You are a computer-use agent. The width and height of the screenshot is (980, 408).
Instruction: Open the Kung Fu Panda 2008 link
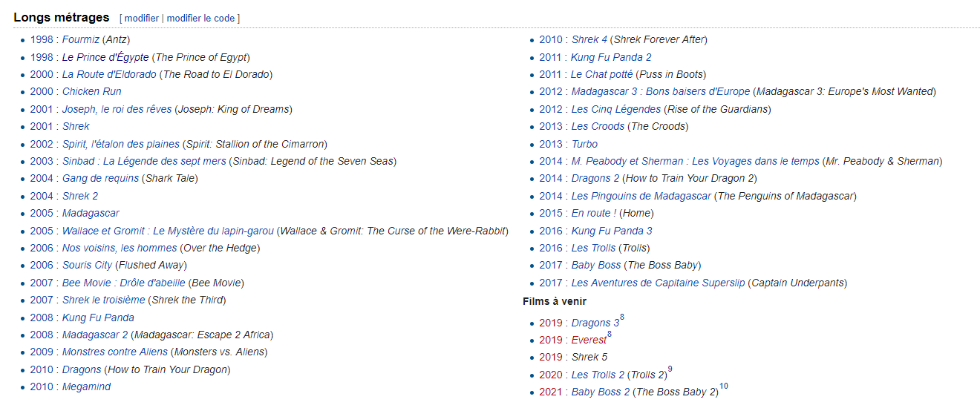[x=98, y=317]
